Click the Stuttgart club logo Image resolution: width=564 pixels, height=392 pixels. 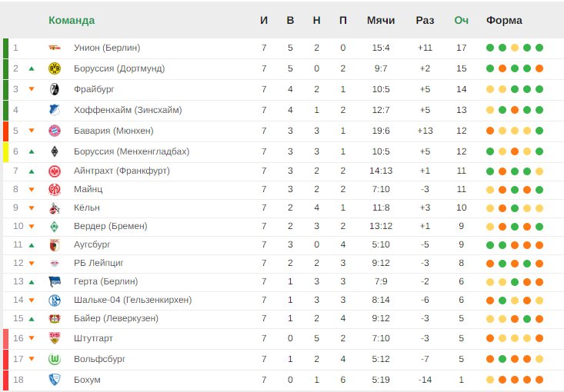(x=54, y=337)
